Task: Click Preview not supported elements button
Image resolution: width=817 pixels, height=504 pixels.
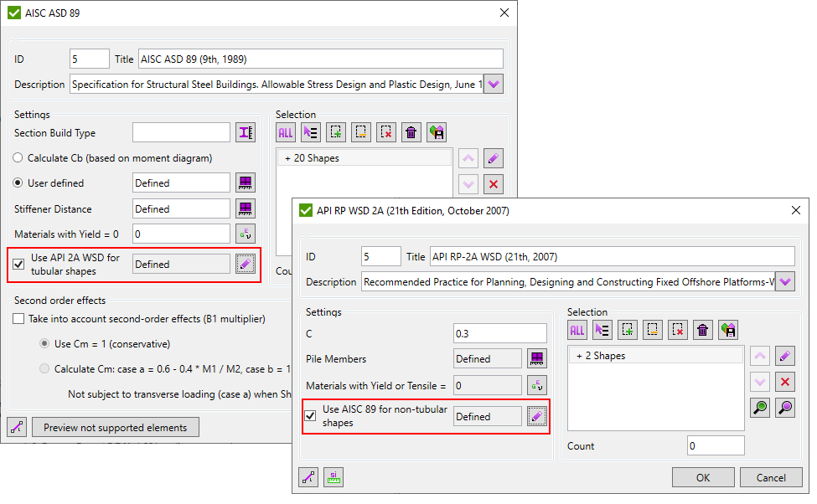Action: point(116,427)
